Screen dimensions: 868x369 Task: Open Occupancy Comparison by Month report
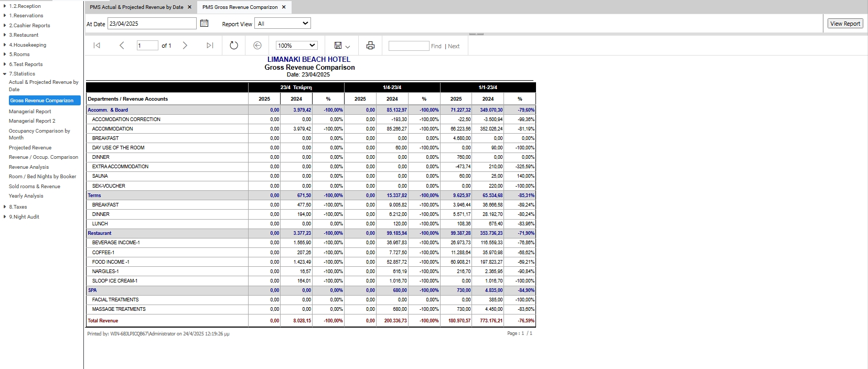point(39,134)
